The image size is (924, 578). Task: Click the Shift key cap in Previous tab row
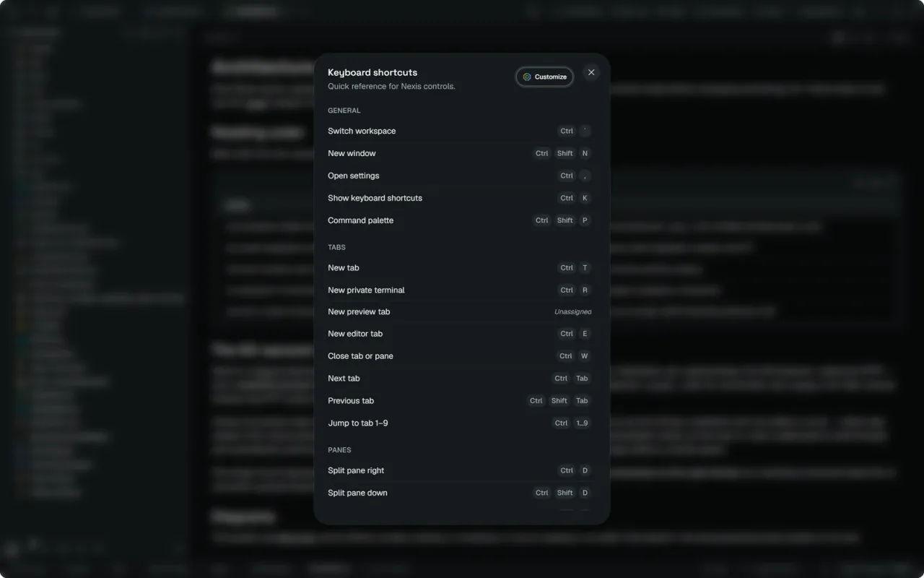coord(559,401)
